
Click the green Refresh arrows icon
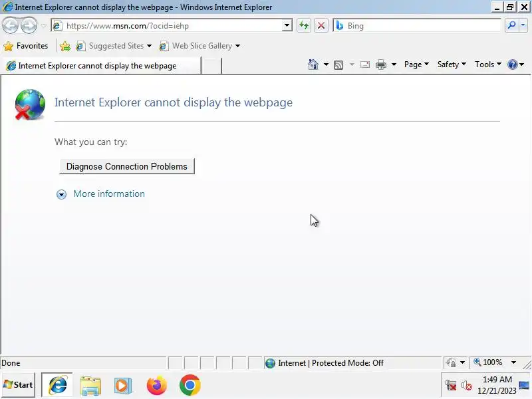tap(304, 25)
